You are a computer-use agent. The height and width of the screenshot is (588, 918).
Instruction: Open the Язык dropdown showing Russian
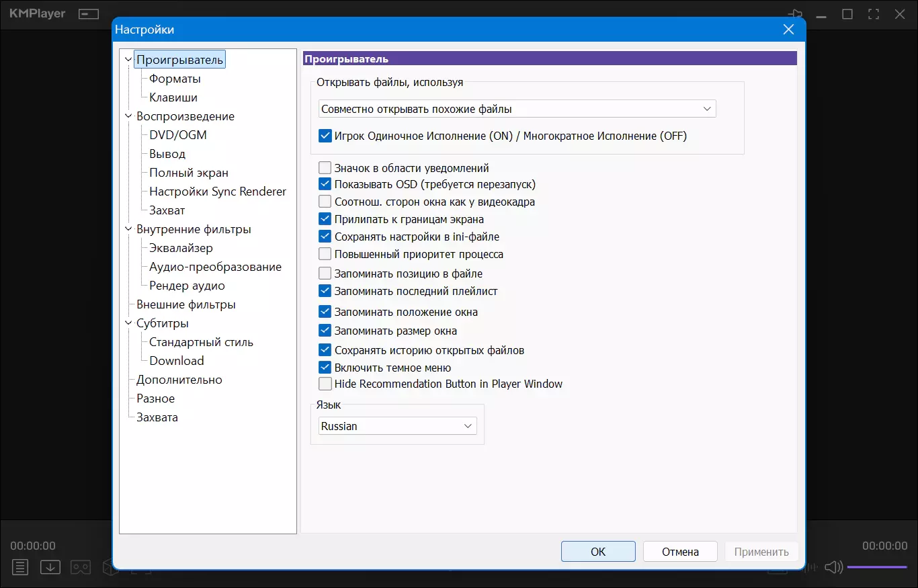coord(397,426)
